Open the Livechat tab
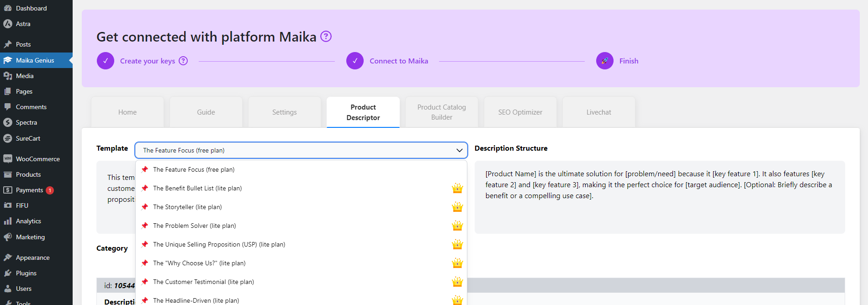 (x=599, y=112)
